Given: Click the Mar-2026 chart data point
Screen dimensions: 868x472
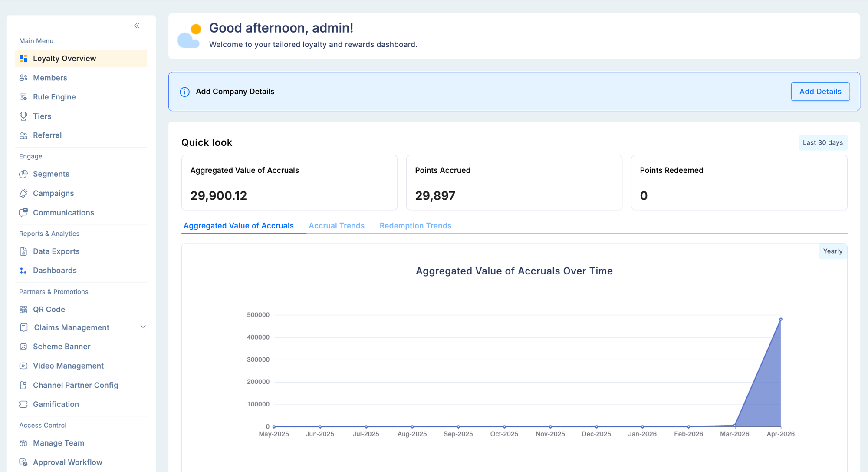Looking at the screenshot, I should tap(735, 426).
